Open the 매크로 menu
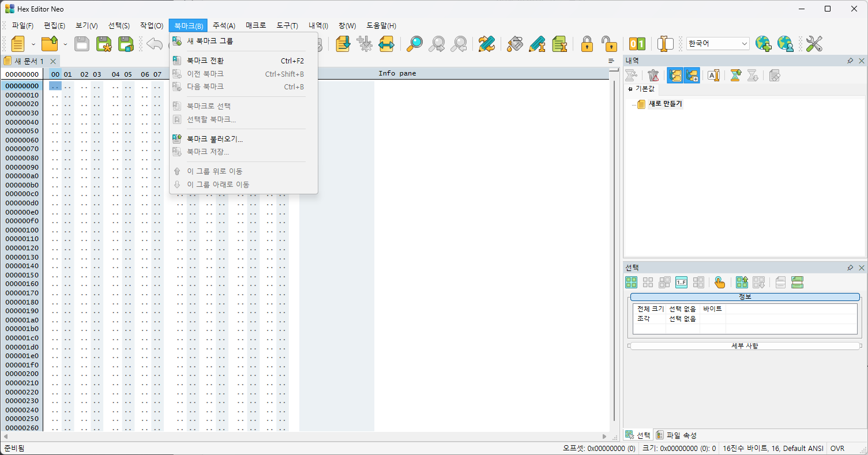Viewport: 868px width, 455px height. [x=256, y=25]
